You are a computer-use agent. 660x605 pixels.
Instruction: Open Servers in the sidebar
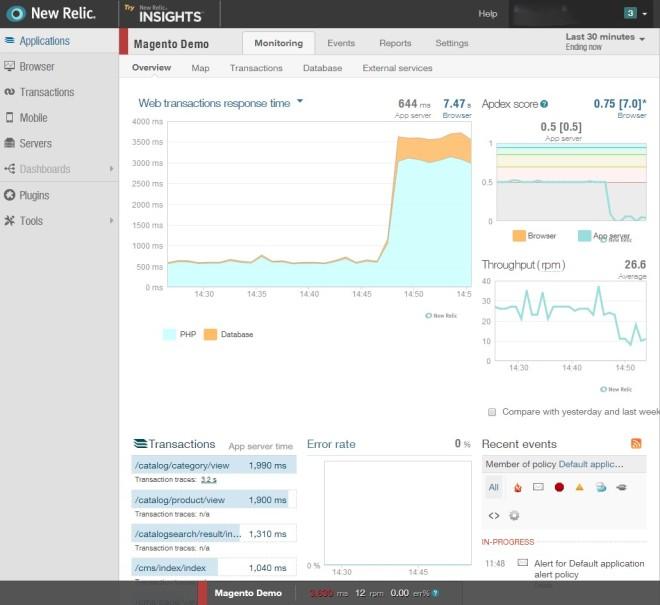click(x=35, y=143)
